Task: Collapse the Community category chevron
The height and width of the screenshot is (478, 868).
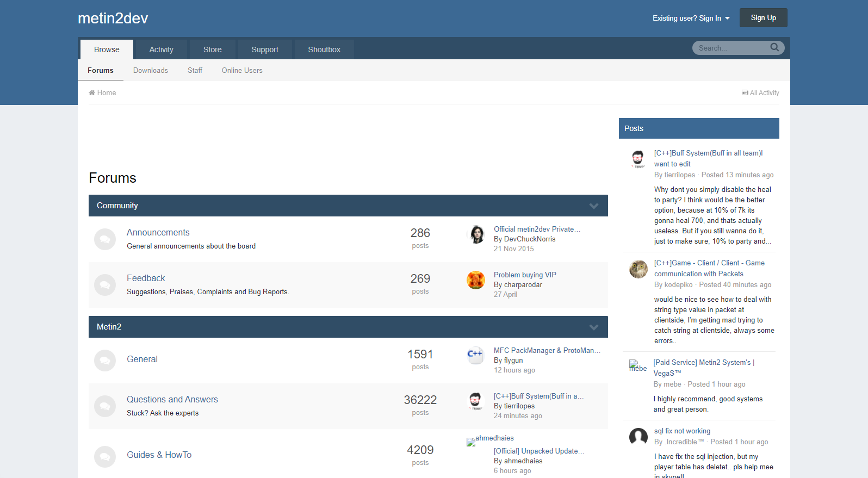Action: [594, 206]
